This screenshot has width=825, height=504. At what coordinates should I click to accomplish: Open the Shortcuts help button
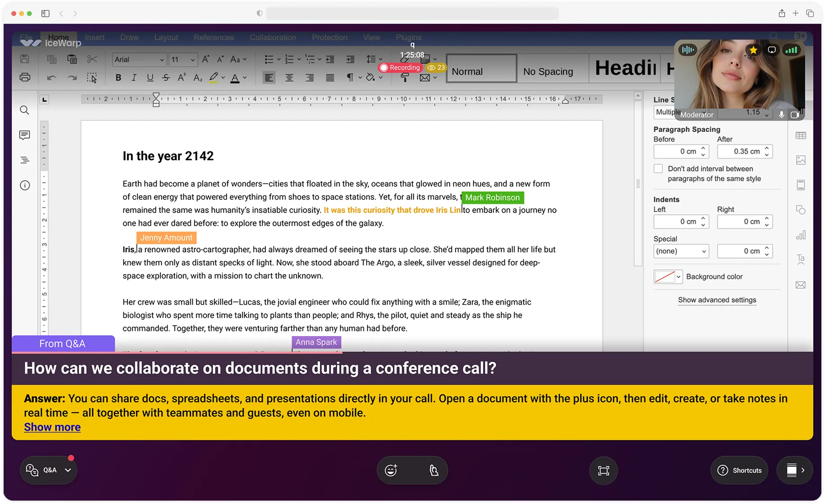[739, 470]
